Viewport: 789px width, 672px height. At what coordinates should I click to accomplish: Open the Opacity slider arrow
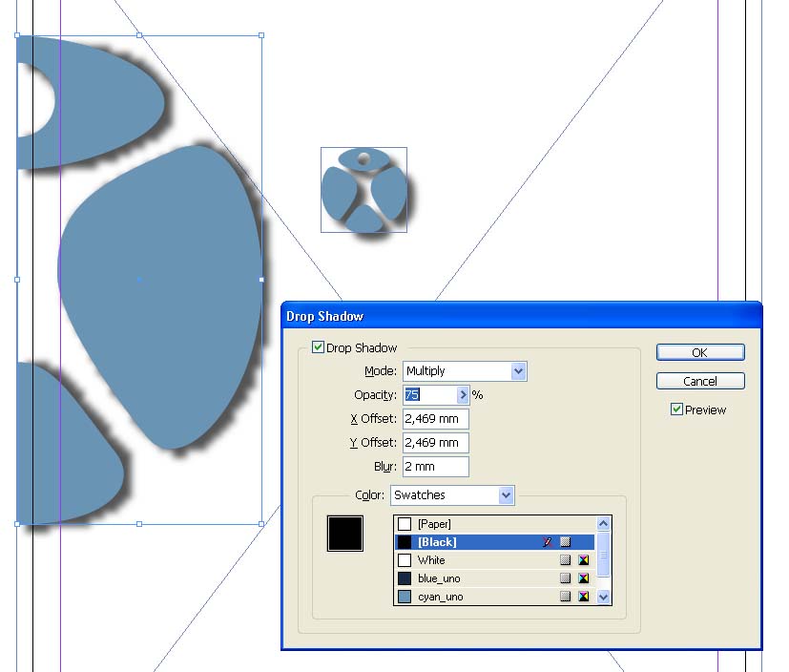pyautogui.click(x=463, y=394)
